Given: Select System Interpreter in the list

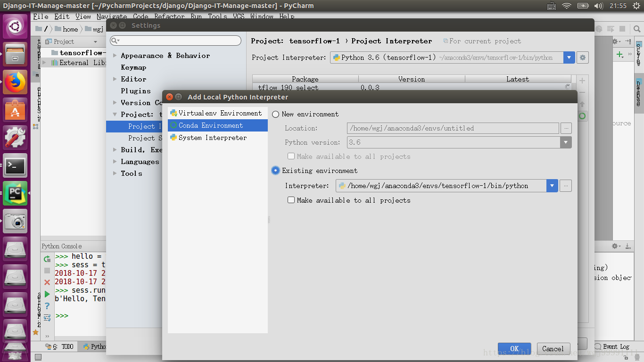Looking at the screenshot, I should (218, 138).
